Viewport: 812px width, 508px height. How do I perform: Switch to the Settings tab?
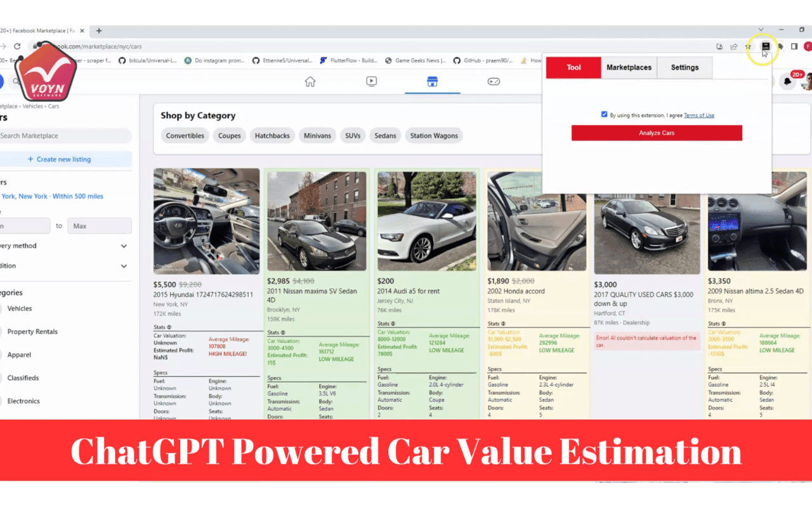[684, 67]
